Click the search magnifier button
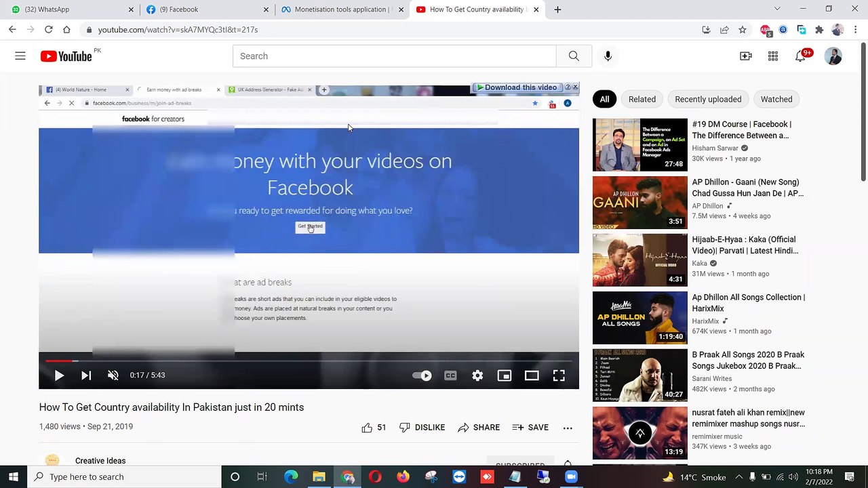 tap(574, 56)
